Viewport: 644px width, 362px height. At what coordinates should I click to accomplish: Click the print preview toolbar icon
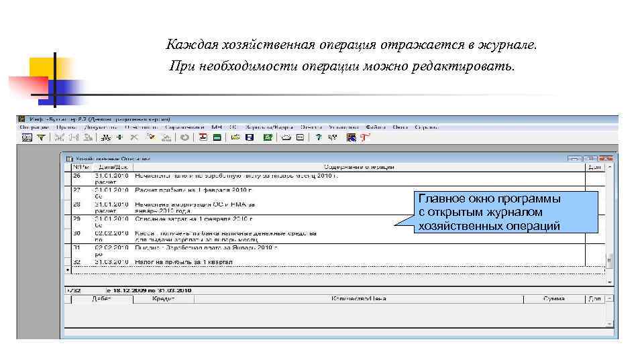point(301,137)
